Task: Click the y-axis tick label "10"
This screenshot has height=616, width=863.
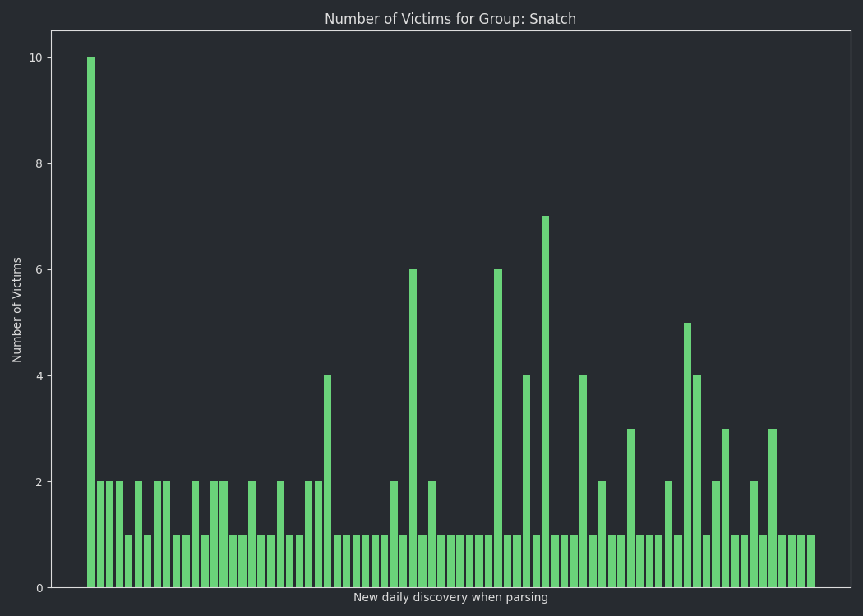Action: click(x=36, y=57)
